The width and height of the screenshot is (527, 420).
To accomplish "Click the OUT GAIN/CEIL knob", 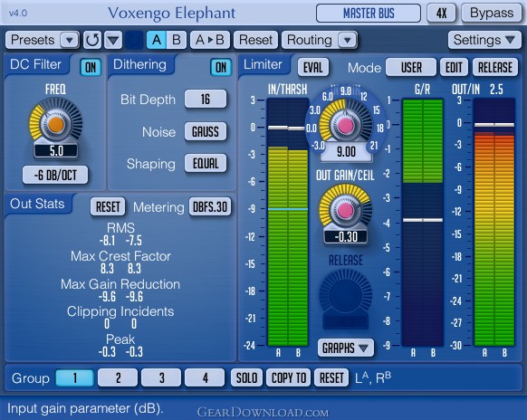I will (x=345, y=211).
